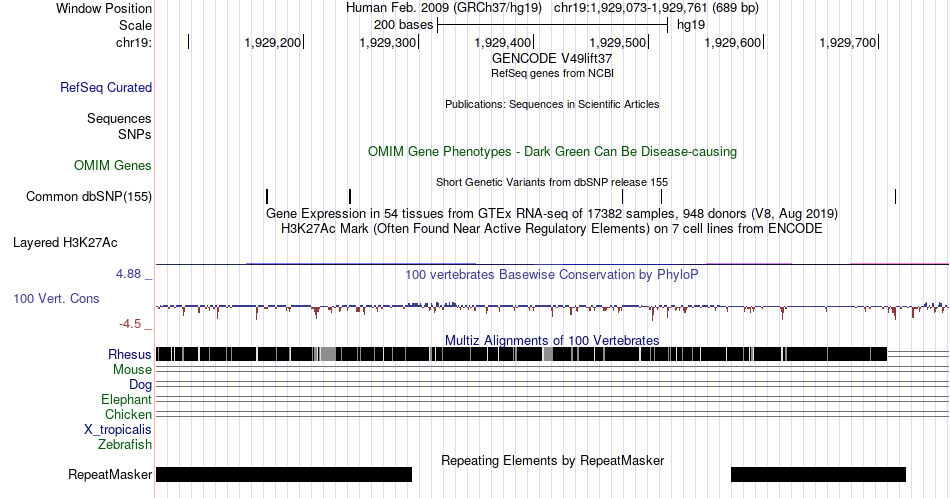The height and width of the screenshot is (498, 950).
Task: Click the RefSeq genes from NCBI title
Action: 552,73
